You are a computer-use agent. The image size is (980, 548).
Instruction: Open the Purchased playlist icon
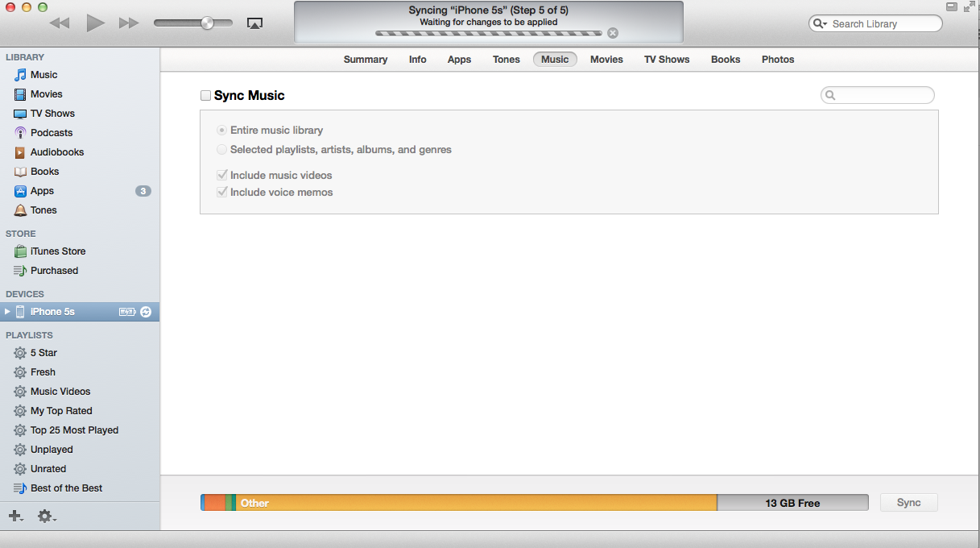pos(20,271)
